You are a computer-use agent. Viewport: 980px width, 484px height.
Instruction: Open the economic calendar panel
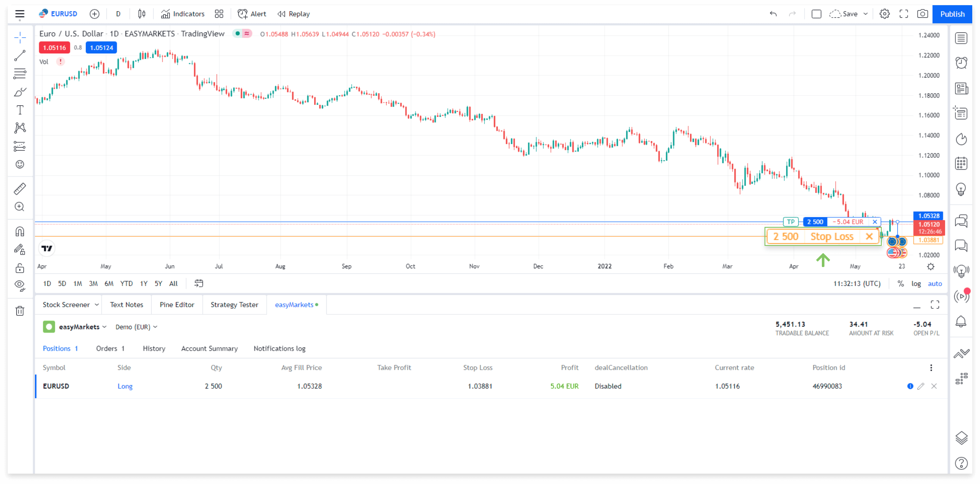pyautogui.click(x=961, y=164)
